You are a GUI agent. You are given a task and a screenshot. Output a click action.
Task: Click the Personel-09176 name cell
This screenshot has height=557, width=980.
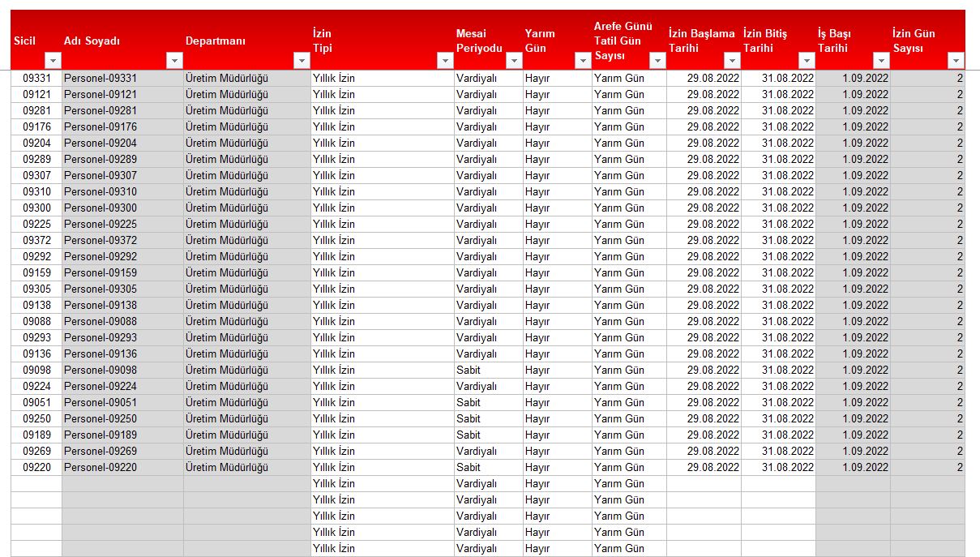click(x=122, y=127)
